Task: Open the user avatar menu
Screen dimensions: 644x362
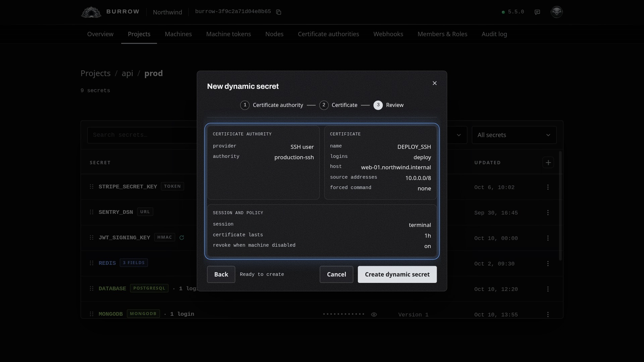Action: pos(557,12)
